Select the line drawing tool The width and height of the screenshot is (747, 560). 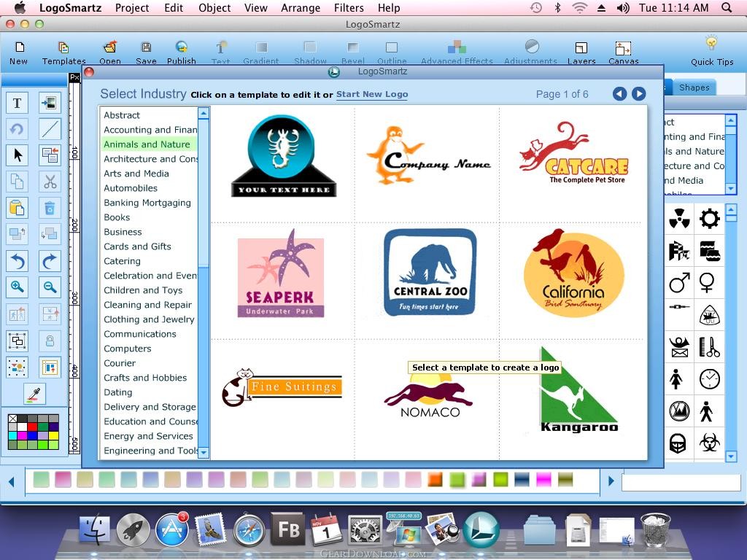coord(50,128)
